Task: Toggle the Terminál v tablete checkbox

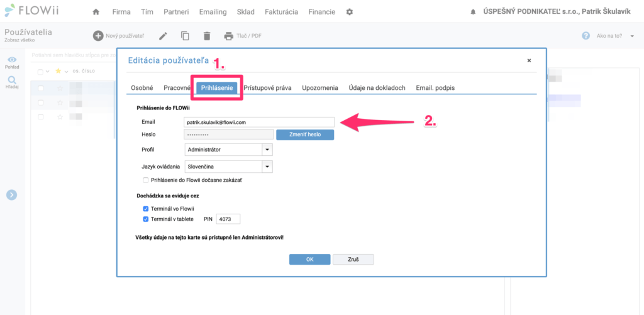Action: (x=145, y=219)
